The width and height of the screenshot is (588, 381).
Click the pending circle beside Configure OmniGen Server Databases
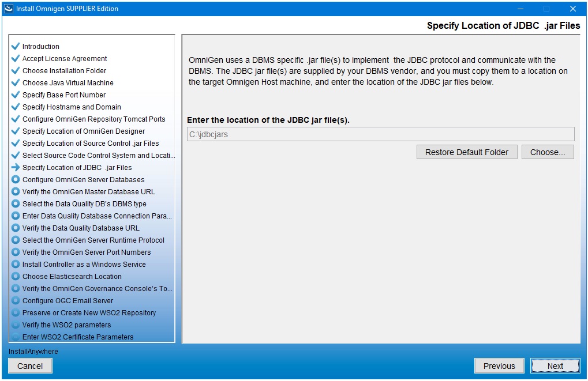(x=16, y=179)
